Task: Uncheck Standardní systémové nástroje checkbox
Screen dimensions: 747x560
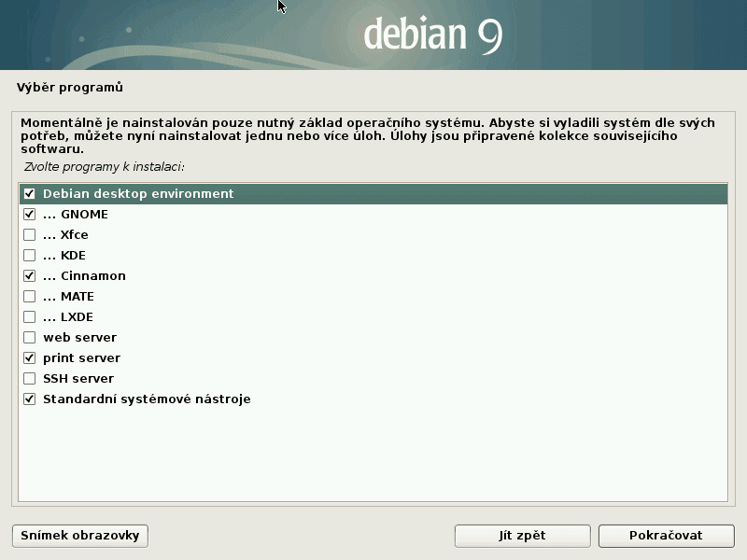Action: [x=30, y=399]
